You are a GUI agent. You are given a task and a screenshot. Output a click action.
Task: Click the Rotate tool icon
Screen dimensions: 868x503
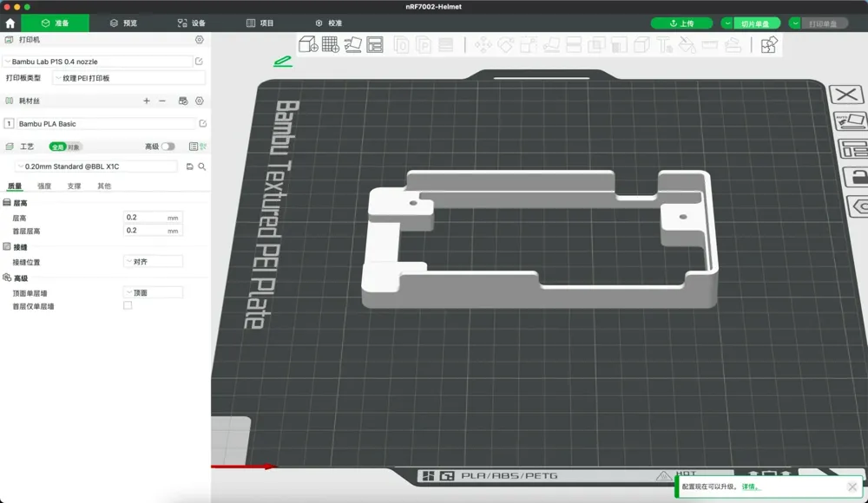pyautogui.click(x=505, y=44)
